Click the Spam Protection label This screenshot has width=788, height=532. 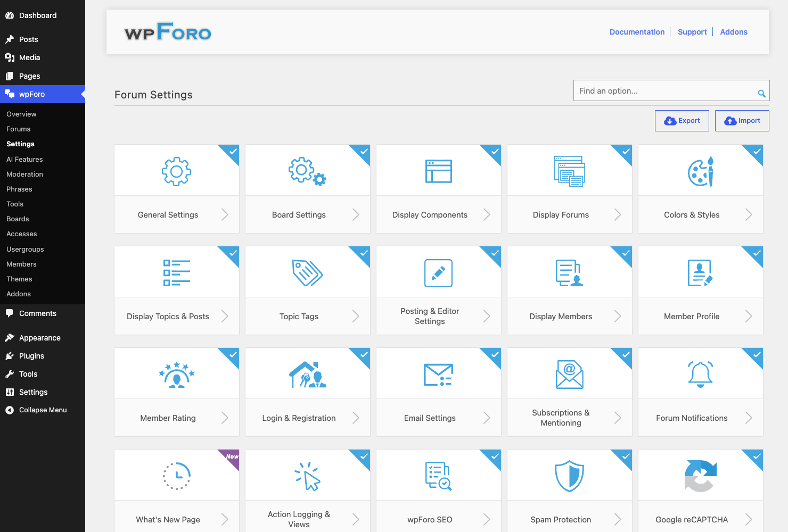click(x=561, y=520)
